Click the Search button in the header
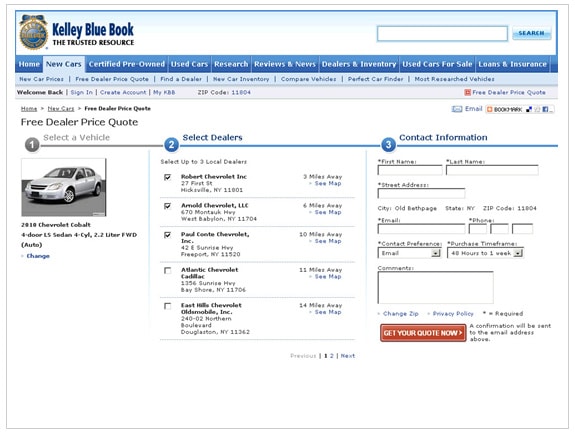This screenshot has width=575, height=434. [x=531, y=33]
